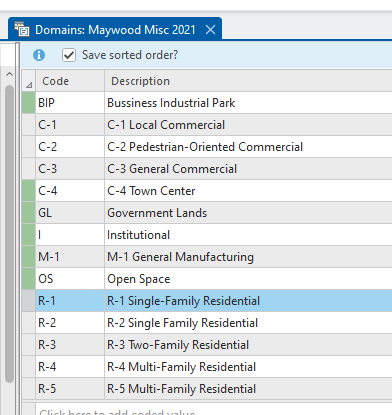Select row header for BIP row
Viewport: 392px width, 415px height.
click(29, 103)
